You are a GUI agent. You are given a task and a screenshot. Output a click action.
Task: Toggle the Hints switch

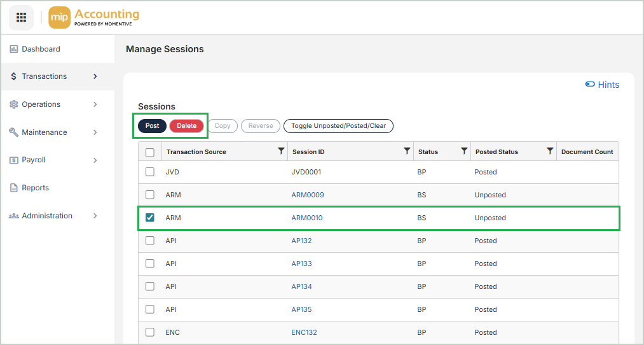click(590, 85)
